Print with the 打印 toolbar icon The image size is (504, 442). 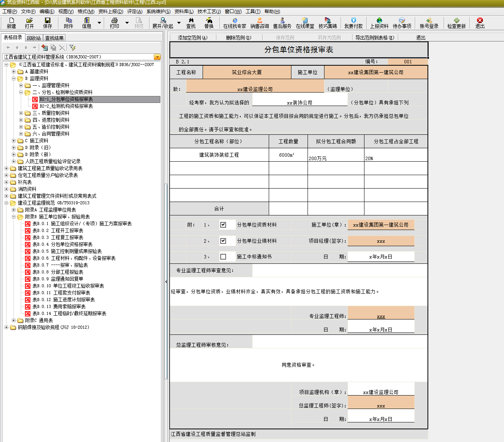(x=114, y=23)
